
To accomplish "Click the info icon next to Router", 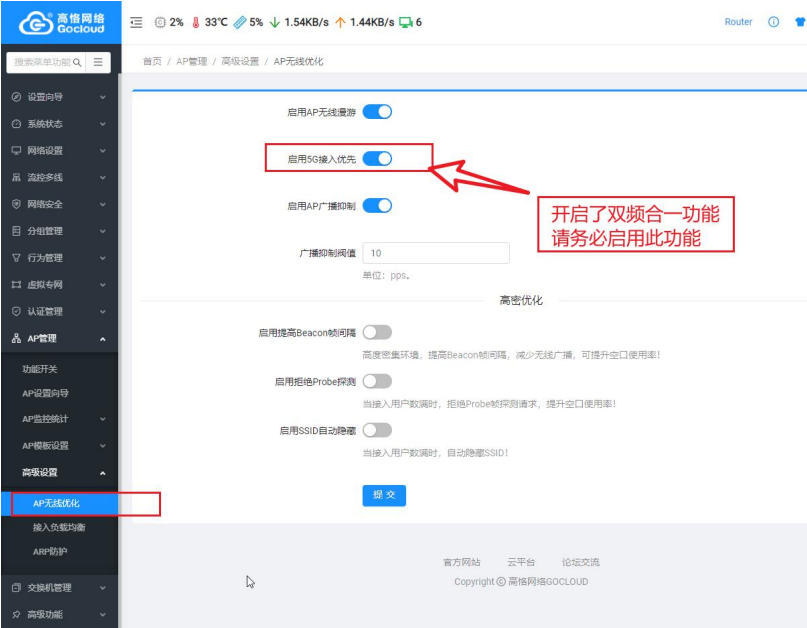I will point(772,20).
